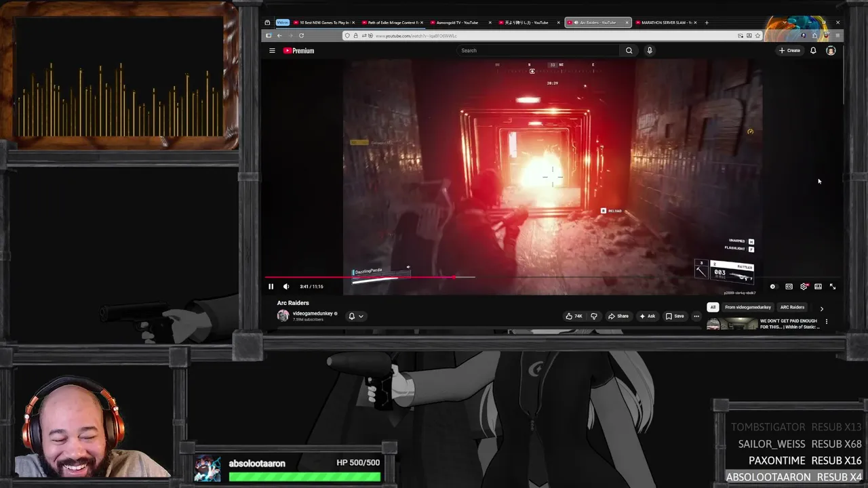Click the recommended video thumbnail
This screenshot has width=868, height=488.
click(x=732, y=324)
